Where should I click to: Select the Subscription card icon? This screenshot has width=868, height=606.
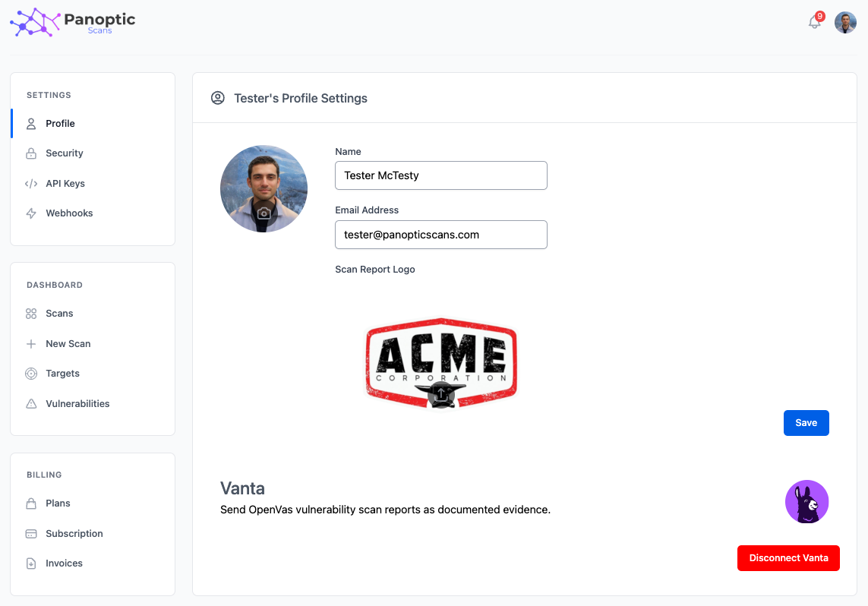31,533
